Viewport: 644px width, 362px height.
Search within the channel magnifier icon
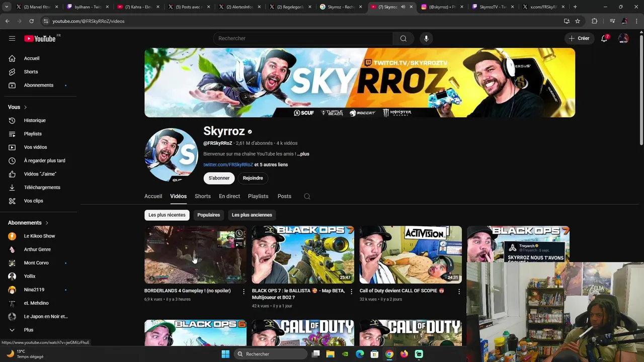click(307, 196)
